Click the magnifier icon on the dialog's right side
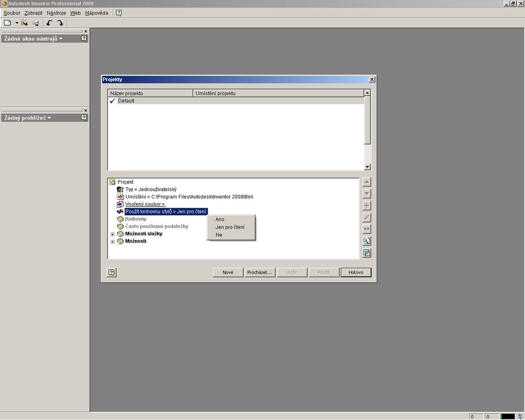This screenshot has height=420, width=525. 367,241
